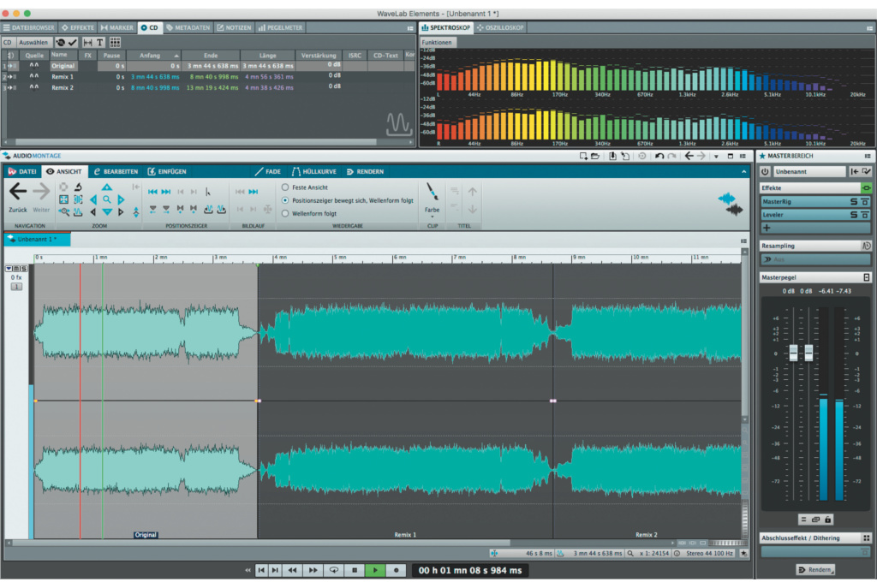Click the Stop button in transport bar

354,570
